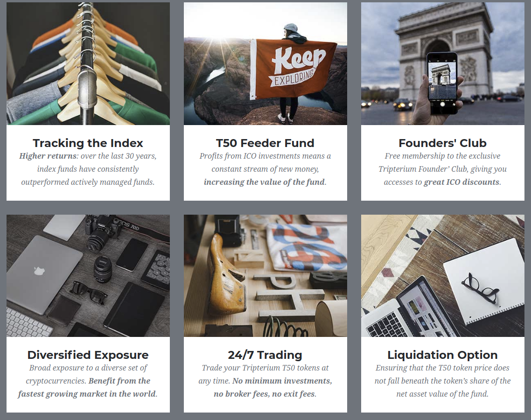Screen dimensions: 531x420
Task: Open the notebook with eyeglasses photo
Action: tap(443, 276)
